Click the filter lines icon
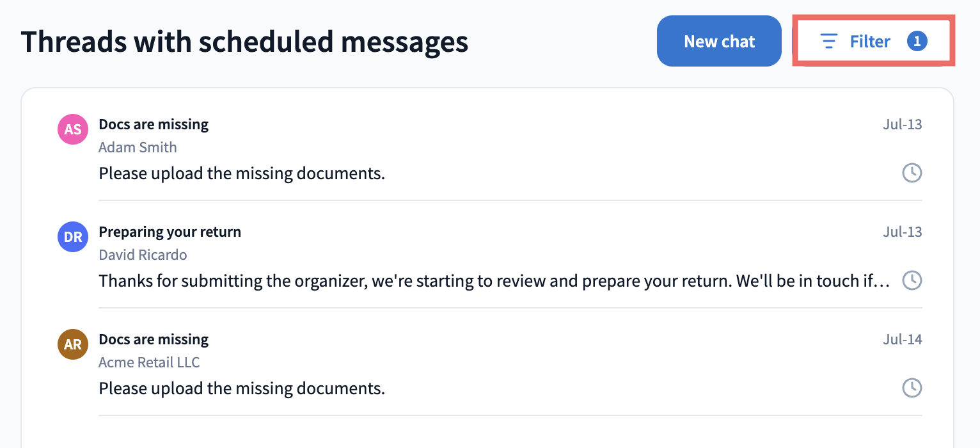The height and width of the screenshot is (448, 980). (x=829, y=42)
